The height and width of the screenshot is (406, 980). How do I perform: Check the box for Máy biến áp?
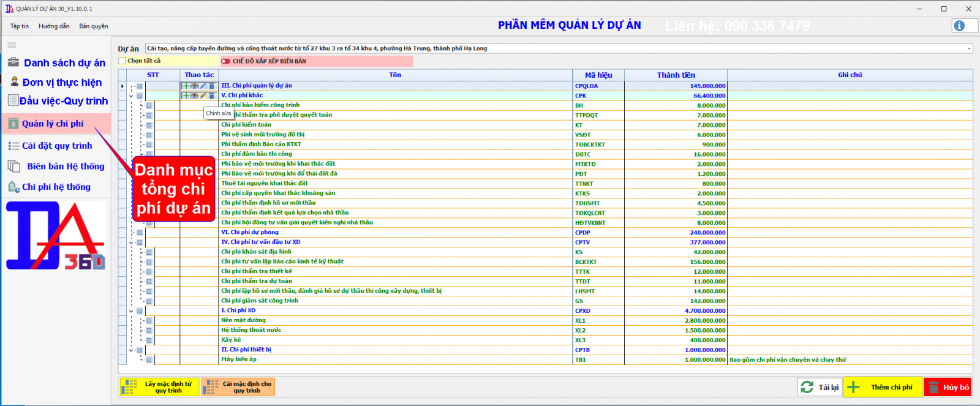pos(149,360)
